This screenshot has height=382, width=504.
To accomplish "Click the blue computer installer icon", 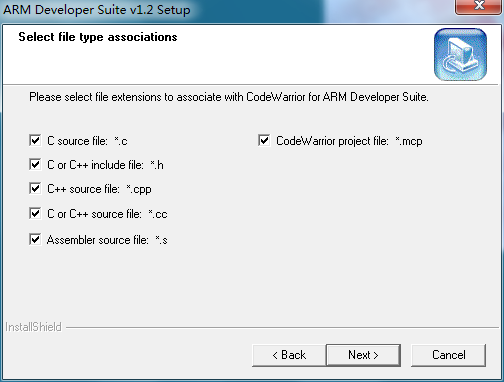I will pyautogui.click(x=460, y=54).
